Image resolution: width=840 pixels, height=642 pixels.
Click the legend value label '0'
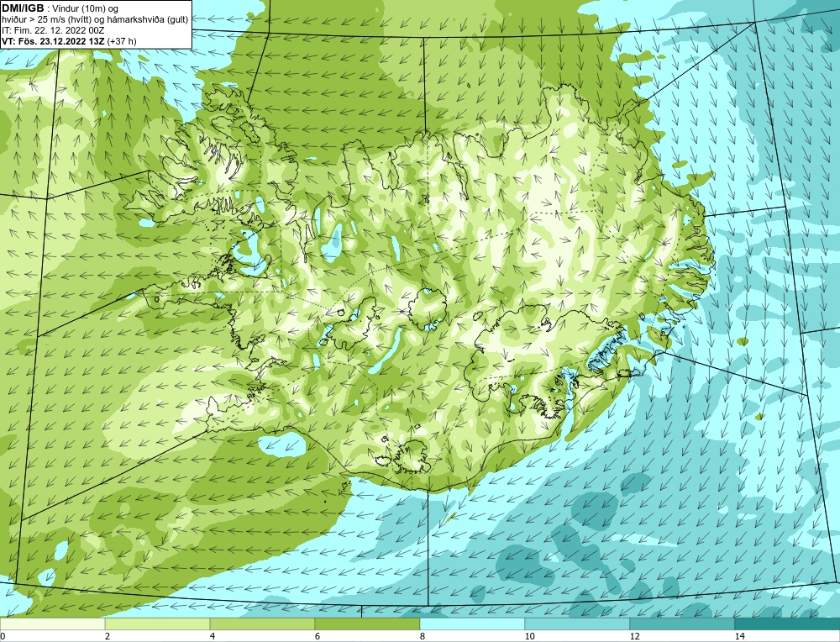click(x=3, y=636)
